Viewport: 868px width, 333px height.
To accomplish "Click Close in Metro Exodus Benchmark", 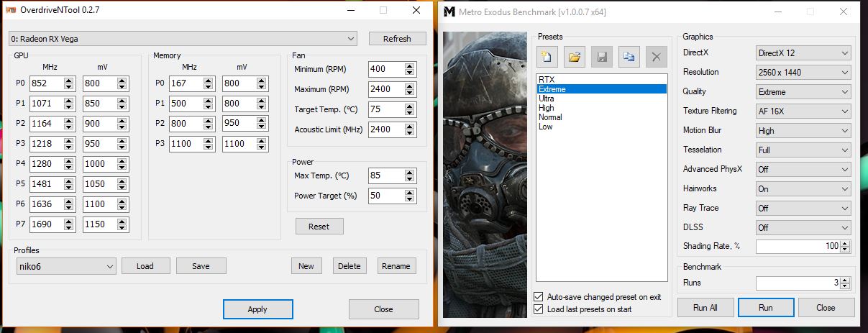I will pos(826,308).
